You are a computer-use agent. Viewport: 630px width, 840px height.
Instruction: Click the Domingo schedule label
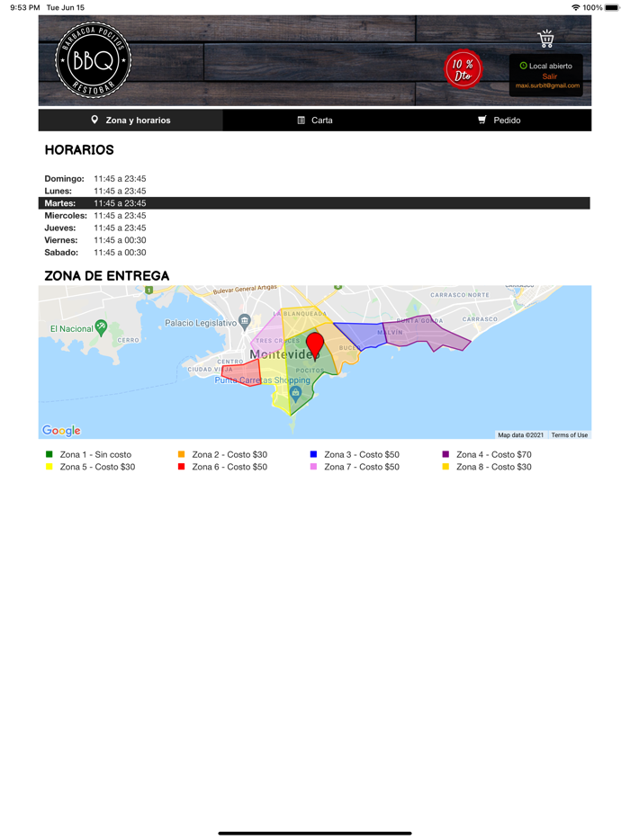64,178
